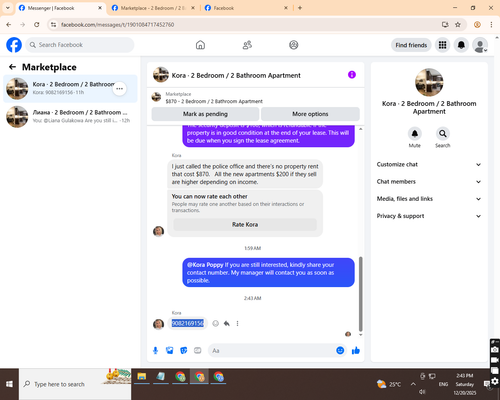Open the three-dot options for Kora chat

(x=119, y=89)
